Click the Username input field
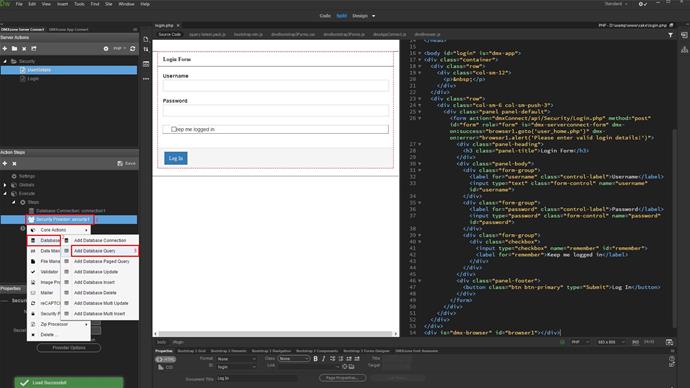 [275, 85]
